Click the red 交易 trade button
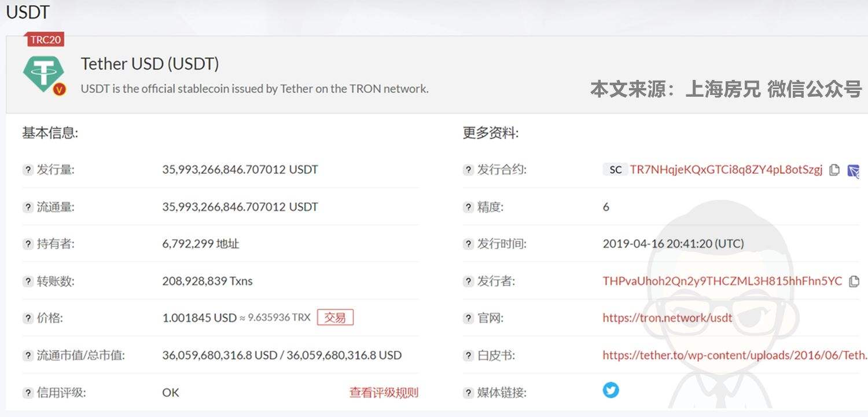 point(335,317)
